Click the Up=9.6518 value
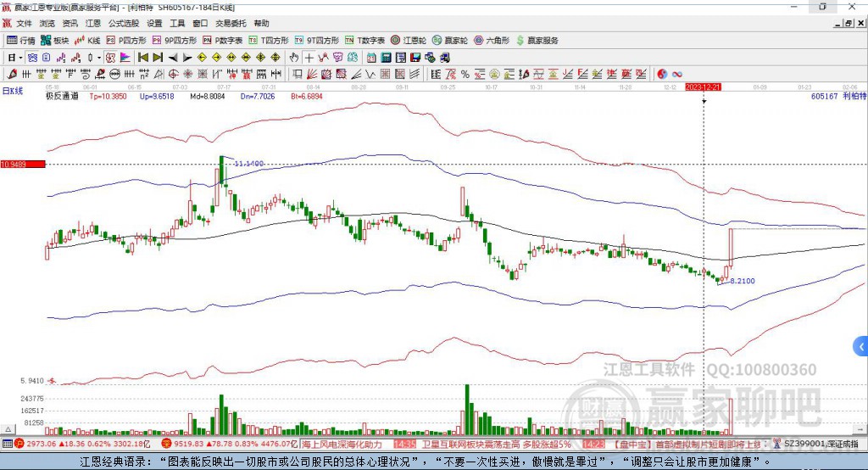 (x=157, y=96)
